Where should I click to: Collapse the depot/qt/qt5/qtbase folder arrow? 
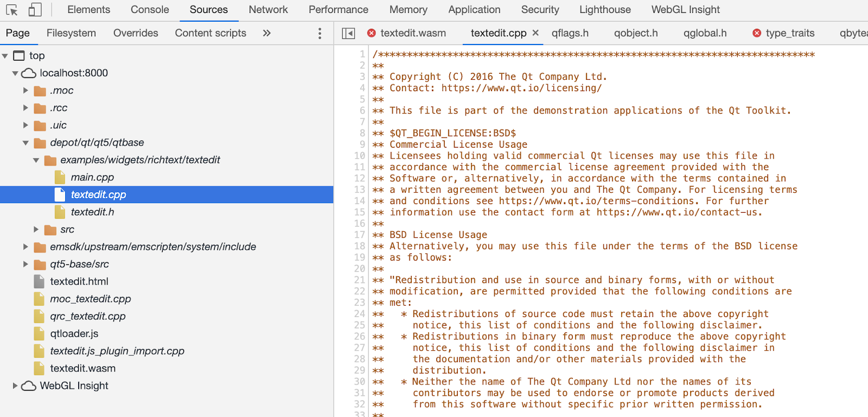(25, 143)
